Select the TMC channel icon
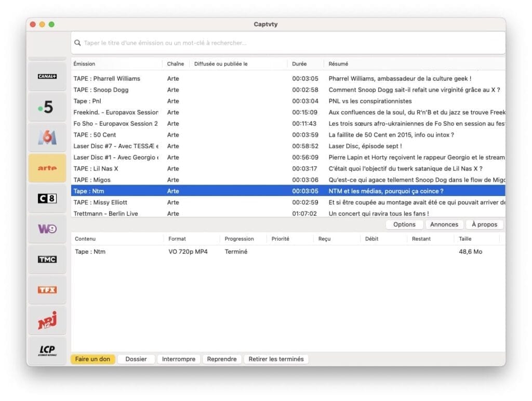Screen dimensions: 532x401 [x=47, y=259]
